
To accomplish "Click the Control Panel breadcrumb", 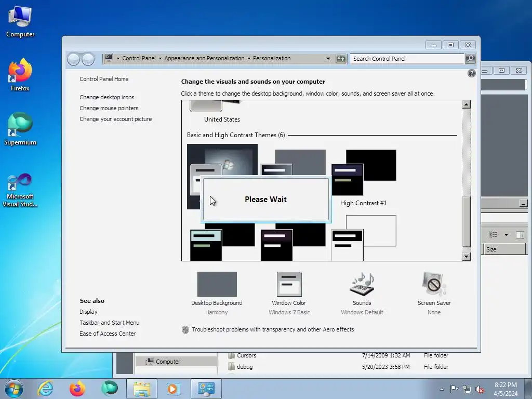I will click(139, 58).
